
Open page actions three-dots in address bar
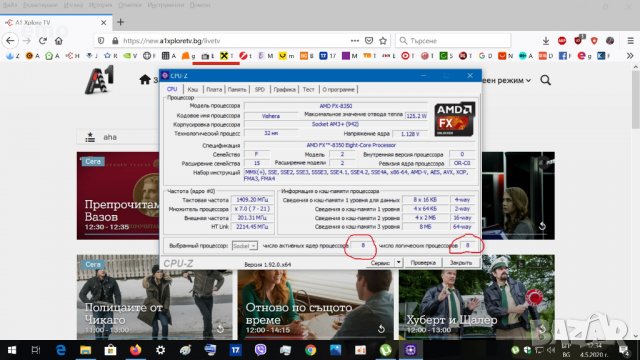355,41
